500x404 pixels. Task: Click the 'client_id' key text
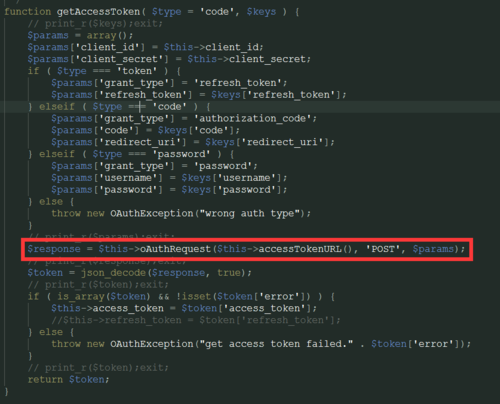(x=107, y=47)
